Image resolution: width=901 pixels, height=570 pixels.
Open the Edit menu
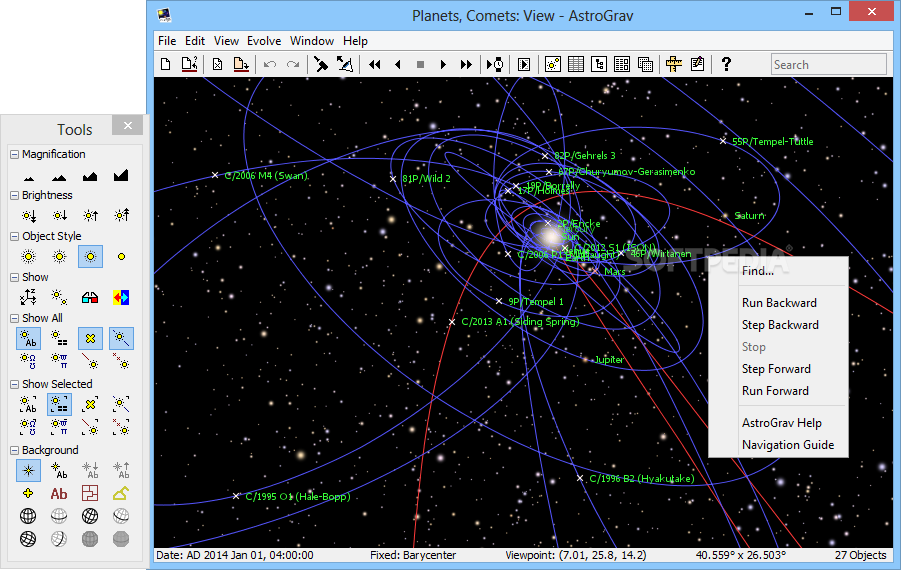pos(195,41)
